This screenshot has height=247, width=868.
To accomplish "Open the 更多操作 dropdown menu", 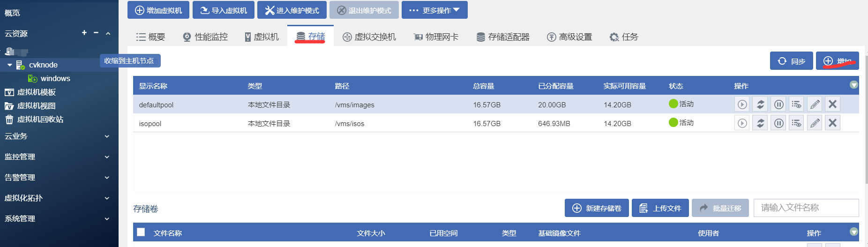I will pos(434,10).
